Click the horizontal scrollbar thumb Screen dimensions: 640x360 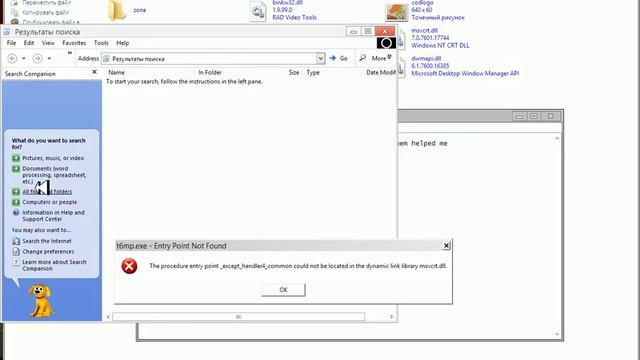(238, 317)
